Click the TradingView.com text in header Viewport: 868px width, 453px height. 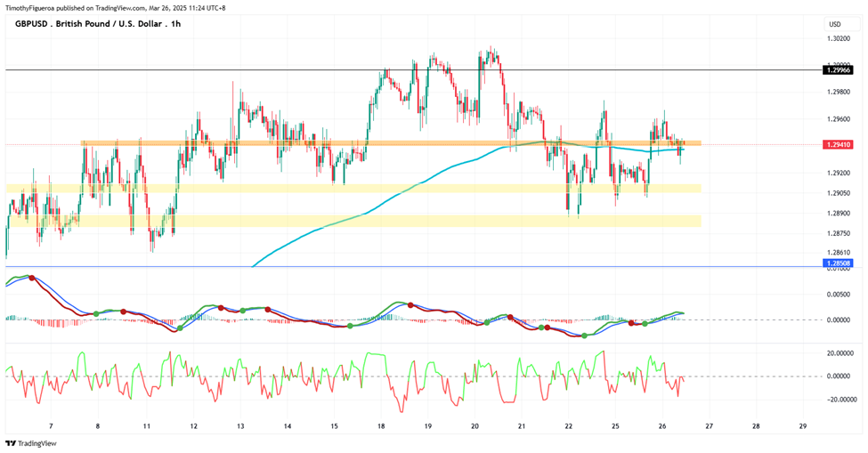pyautogui.click(x=119, y=8)
